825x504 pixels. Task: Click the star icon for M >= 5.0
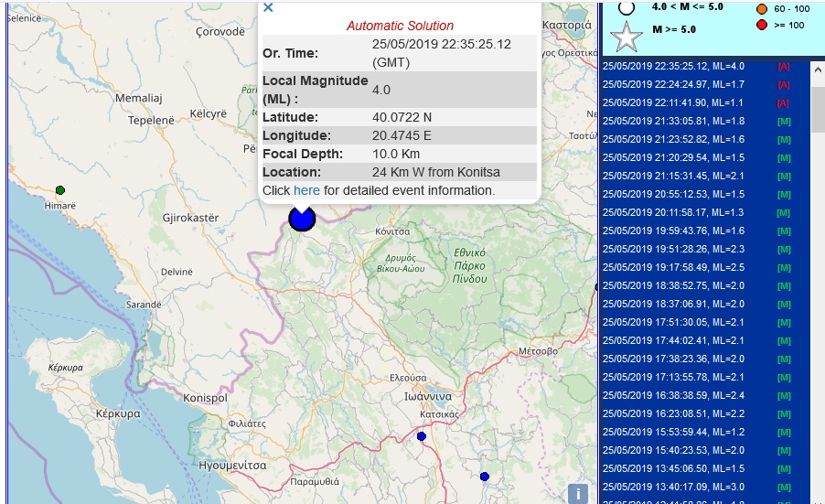click(627, 37)
